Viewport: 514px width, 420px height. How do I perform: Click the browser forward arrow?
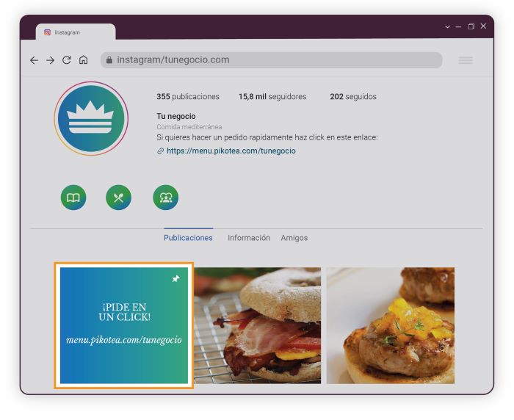pos(50,60)
